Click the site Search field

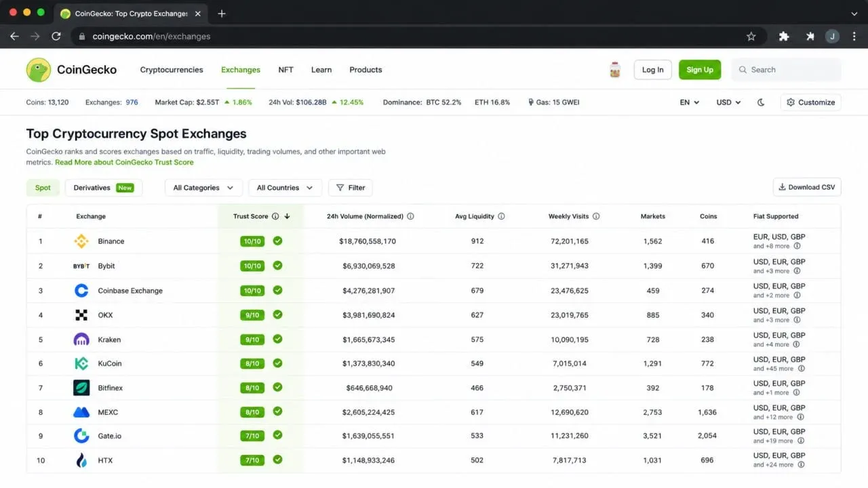(787, 70)
